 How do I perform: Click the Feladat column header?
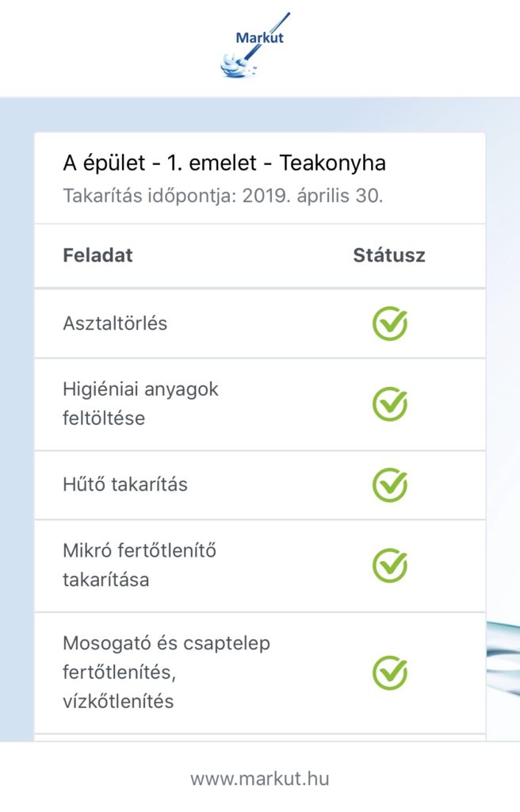coord(97,255)
